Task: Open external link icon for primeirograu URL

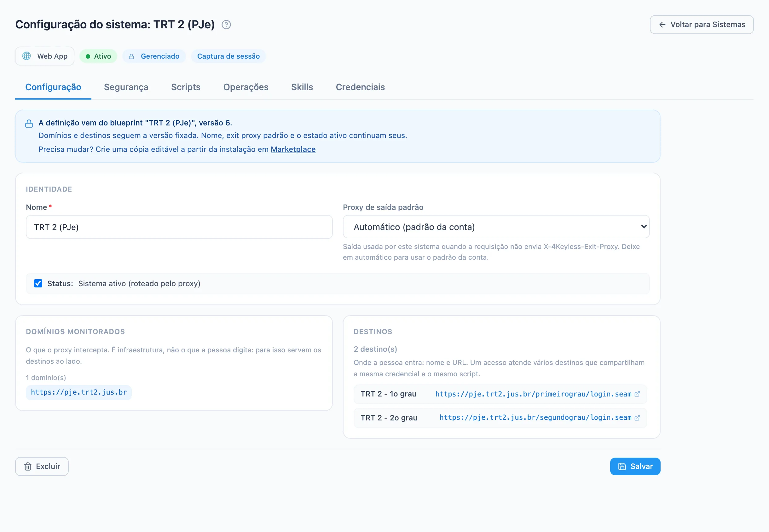Action: click(x=637, y=394)
